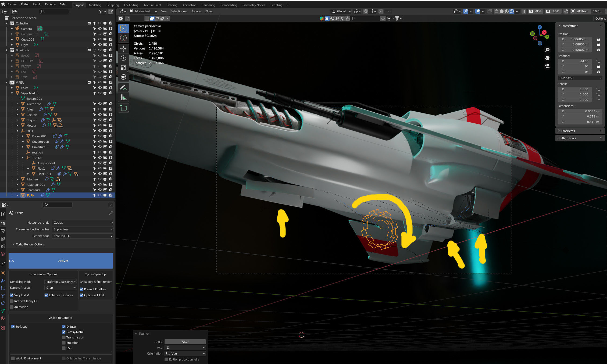Select the Move tool in viewport toolbar
The height and width of the screenshot is (364, 607).
(x=123, y=49)
